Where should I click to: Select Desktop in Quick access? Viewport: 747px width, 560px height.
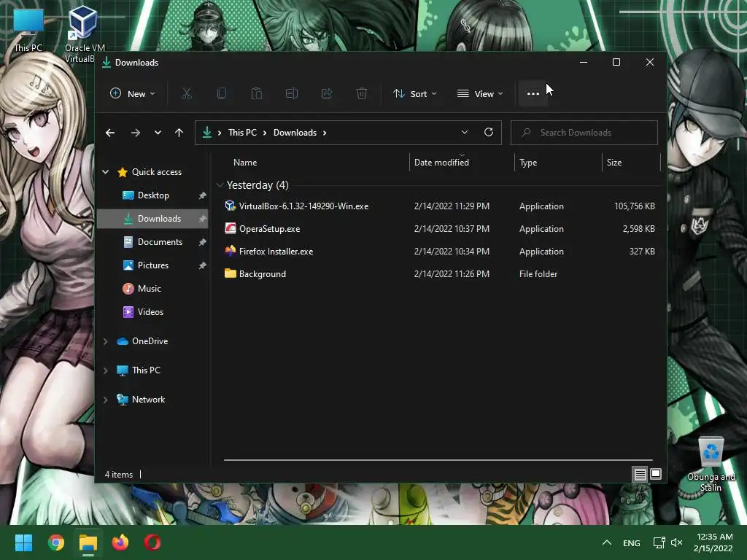point(153,195)
